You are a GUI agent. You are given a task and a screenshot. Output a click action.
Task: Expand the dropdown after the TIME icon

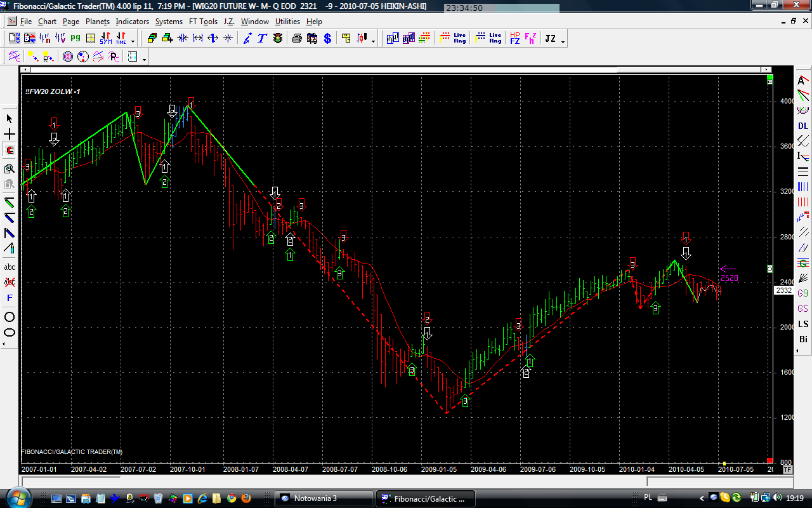click(x=133, y=41)
